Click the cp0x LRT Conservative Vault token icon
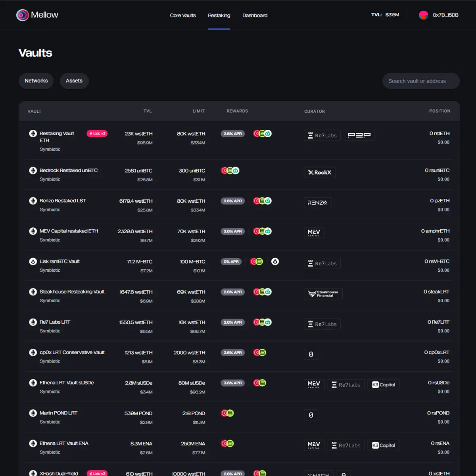 (33, 353)
